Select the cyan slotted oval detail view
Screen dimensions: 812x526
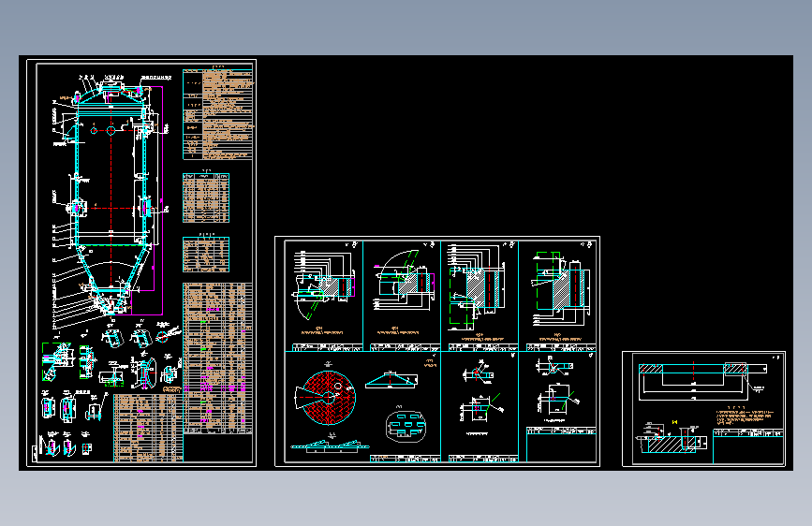click(x=406, y=426)
